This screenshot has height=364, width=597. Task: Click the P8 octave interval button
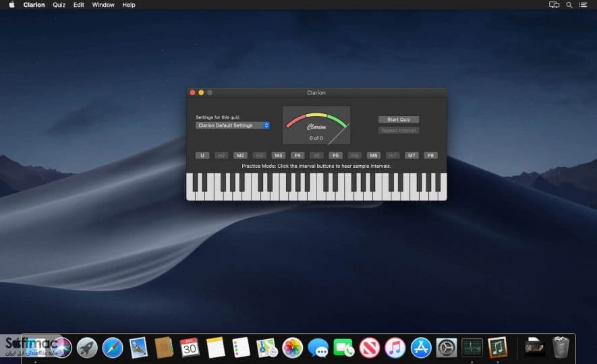tap(430, 155)
